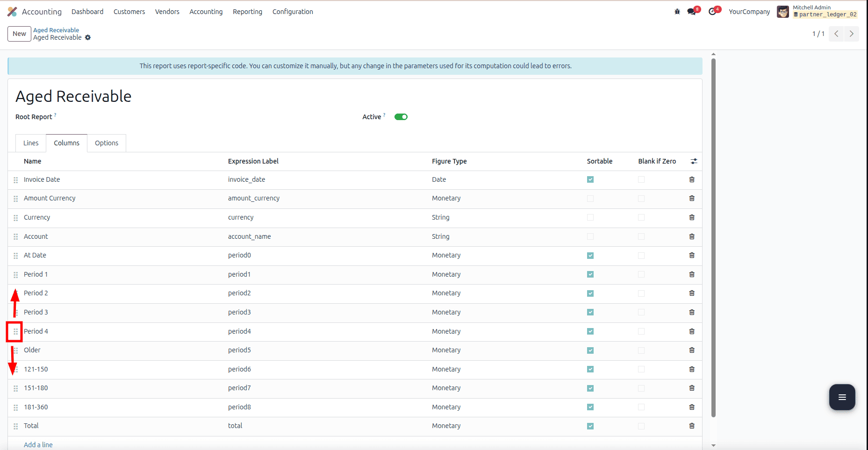Open the messages chat bubble icon
This screenshot has width=868, height=450.
point(692,12)
